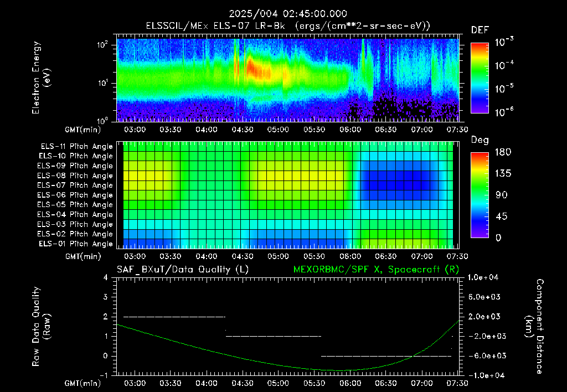The height and width of the screenshot is (392, 567).
Task: Click the timestamp title 2025/004 02:45:00.000
Action: pos(288,14)
